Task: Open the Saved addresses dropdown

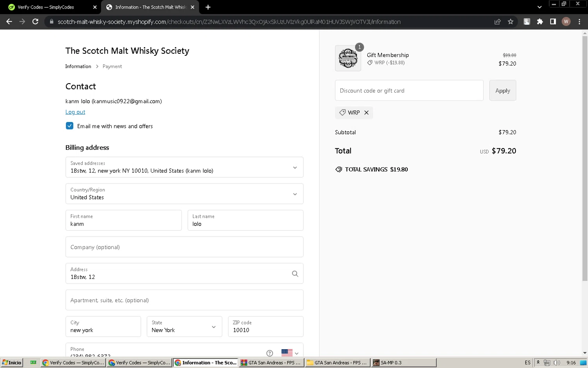Action: (184, 167)
